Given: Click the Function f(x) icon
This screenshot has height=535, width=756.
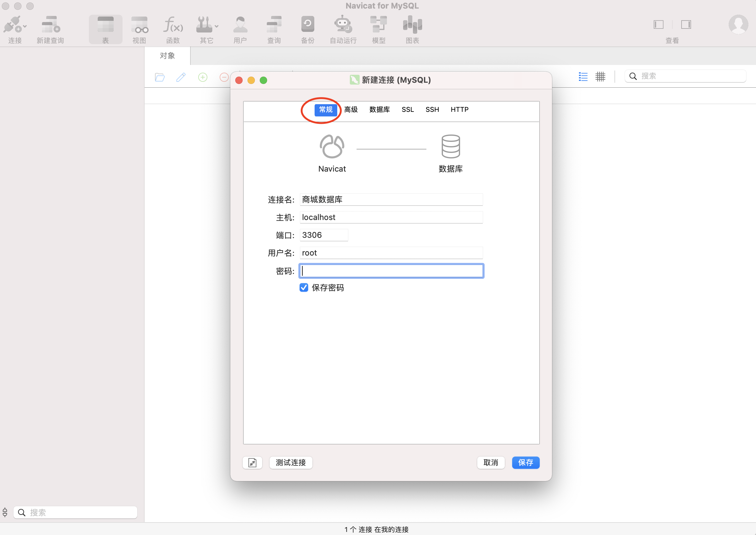Looking at the screenshot, I should [173, 25].
